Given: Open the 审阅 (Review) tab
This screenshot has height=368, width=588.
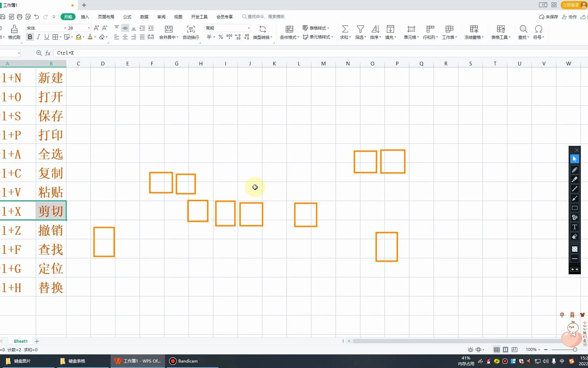Looking at the screenshot, I should (161, 17).
